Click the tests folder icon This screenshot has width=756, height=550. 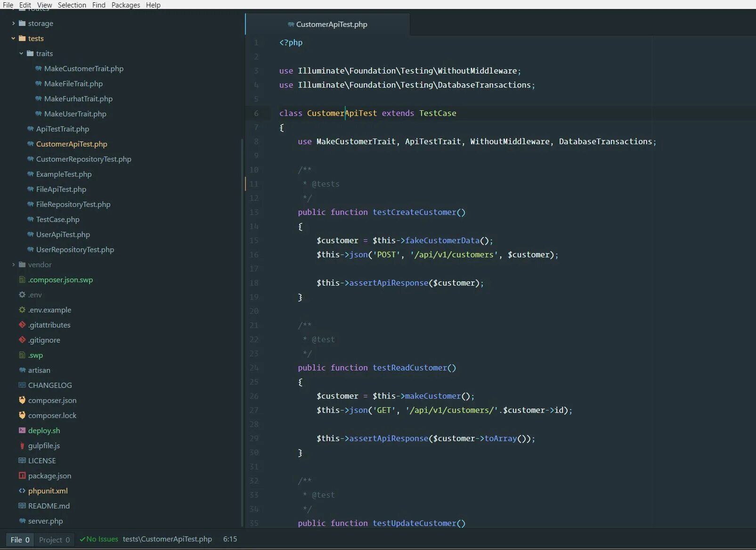point(22,38)
